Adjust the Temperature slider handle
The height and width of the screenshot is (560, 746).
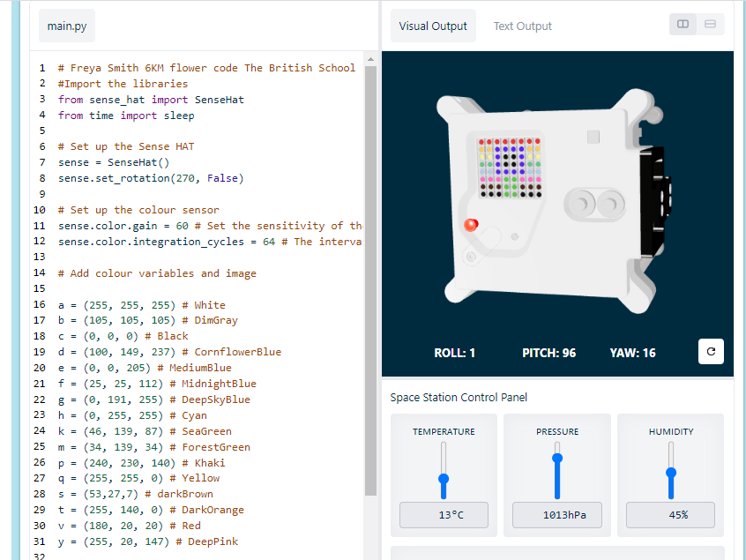click(x=444, y=479)
